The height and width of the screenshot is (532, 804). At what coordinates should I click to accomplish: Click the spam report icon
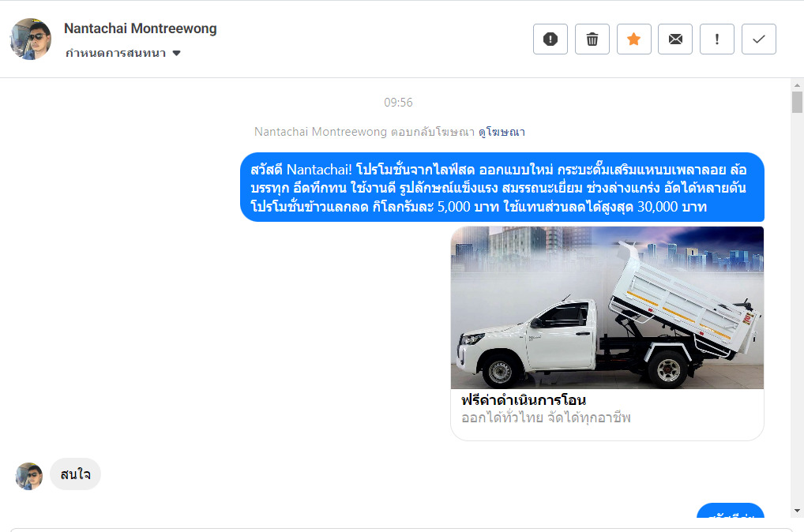(550, 39)
